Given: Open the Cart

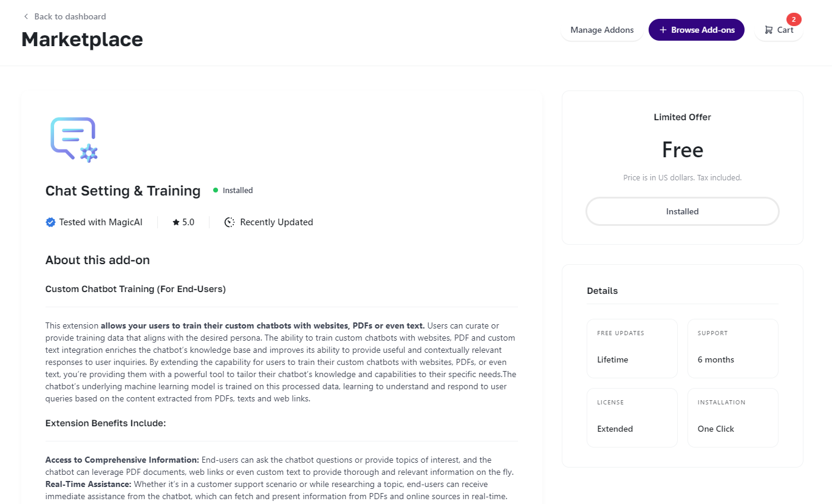Looking at the screenshot, I should tap(779, 30).
